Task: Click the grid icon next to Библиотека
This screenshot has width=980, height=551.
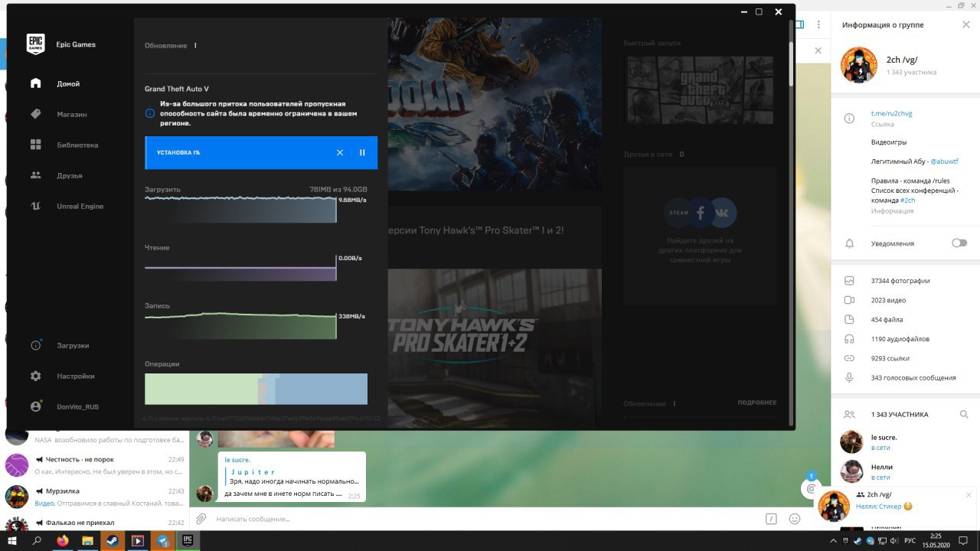Action: [x=35, y=145]
